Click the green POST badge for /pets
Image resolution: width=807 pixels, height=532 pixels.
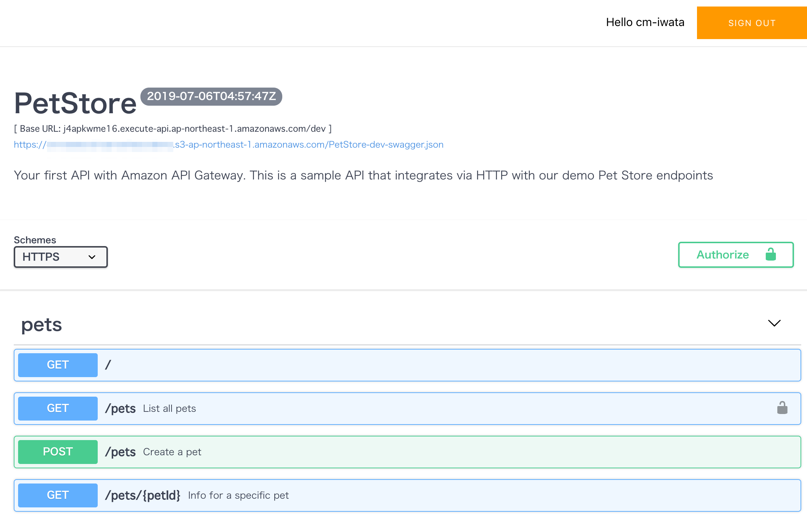[57, 452]
